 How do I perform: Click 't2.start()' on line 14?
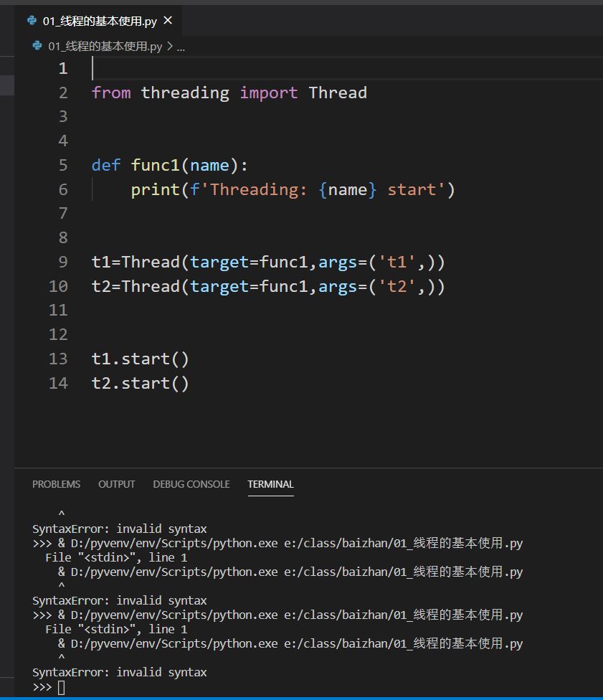click(x=141, y=383)
